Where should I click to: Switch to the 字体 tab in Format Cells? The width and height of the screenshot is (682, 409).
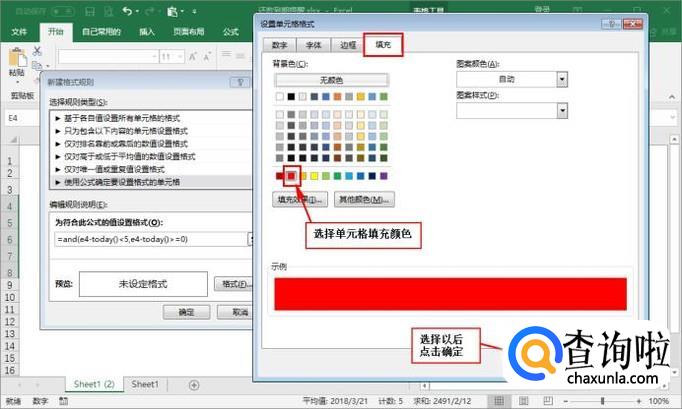[x=314, y=45]
